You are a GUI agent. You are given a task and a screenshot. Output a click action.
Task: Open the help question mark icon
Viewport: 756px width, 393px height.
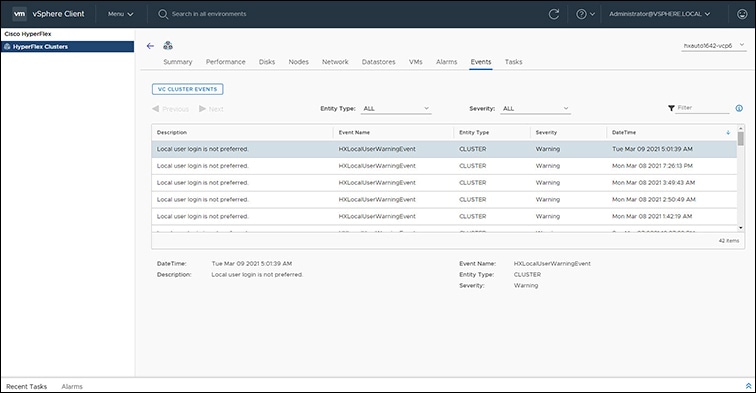click(x=581, y=14)
